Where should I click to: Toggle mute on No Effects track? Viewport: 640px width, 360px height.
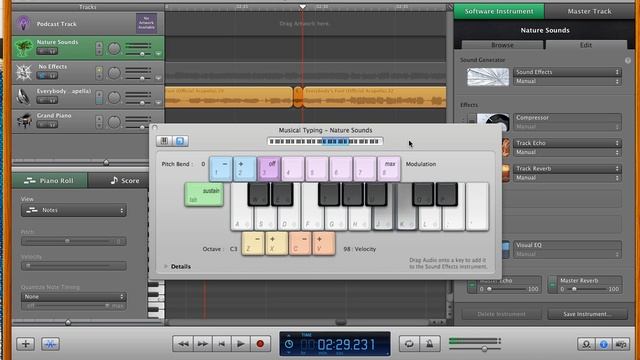(x=41, y=76)
